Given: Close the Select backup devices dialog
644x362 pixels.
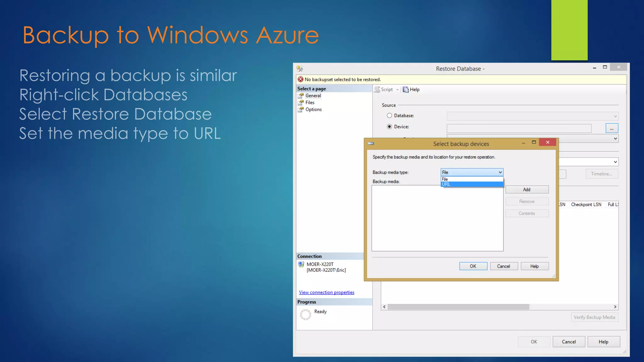Looking at the screenshot, I should 547,142.
